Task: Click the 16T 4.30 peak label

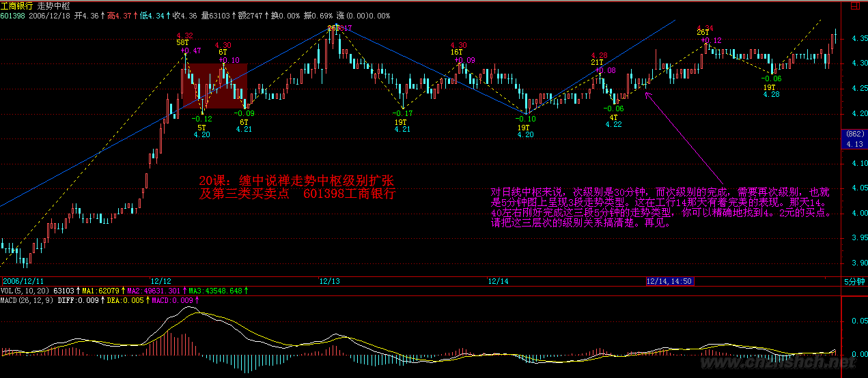Action: point(458,48)
